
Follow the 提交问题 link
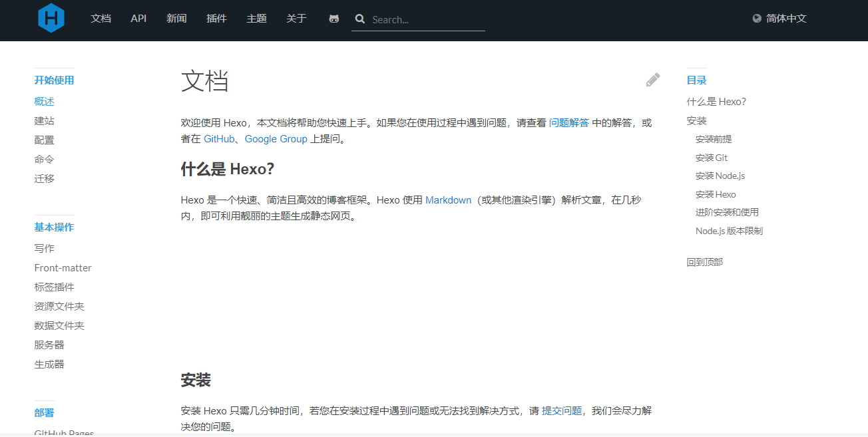coord(562,411)
